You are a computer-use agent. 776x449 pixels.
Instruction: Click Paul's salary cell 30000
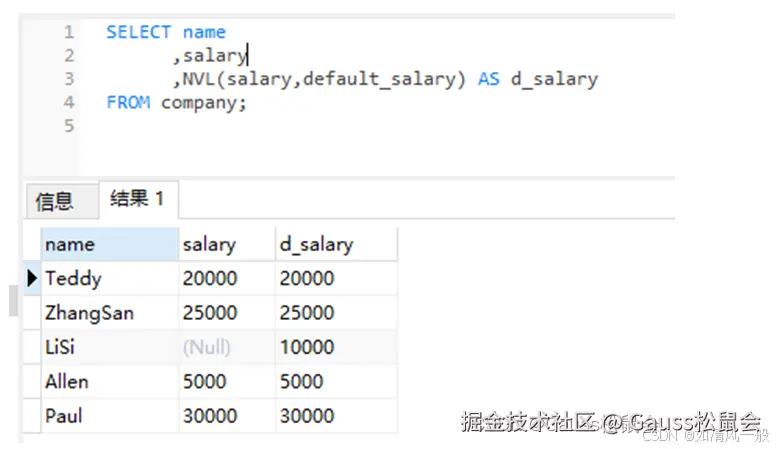(x=227, y=416)
